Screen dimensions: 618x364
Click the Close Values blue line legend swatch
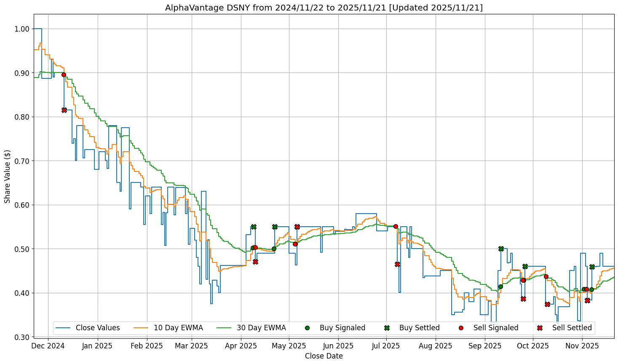[63, 328]
